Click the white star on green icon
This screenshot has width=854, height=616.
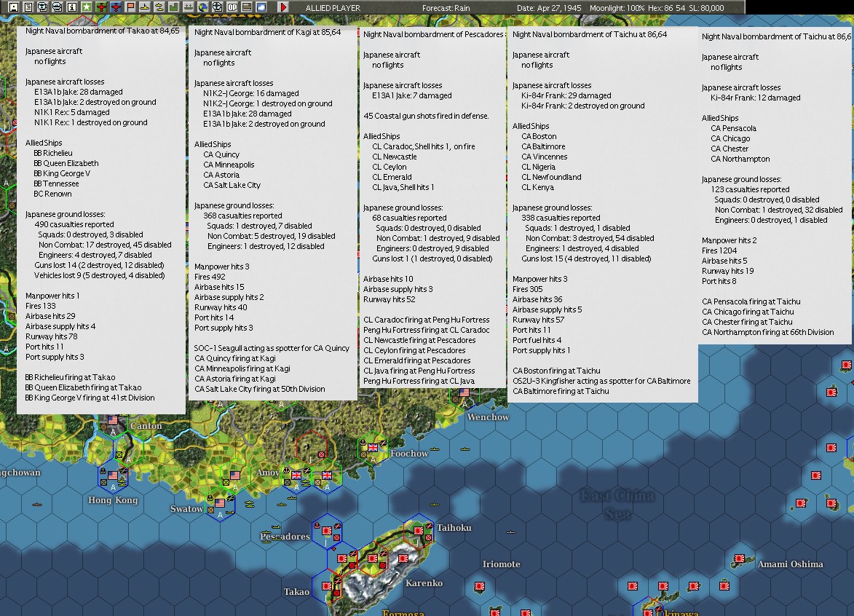87,7
